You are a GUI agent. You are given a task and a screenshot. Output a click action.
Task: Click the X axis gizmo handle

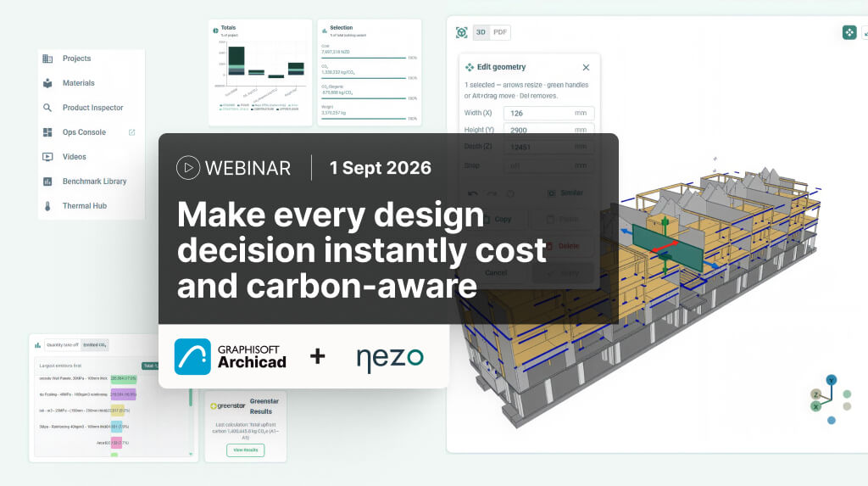pos(815,407)
